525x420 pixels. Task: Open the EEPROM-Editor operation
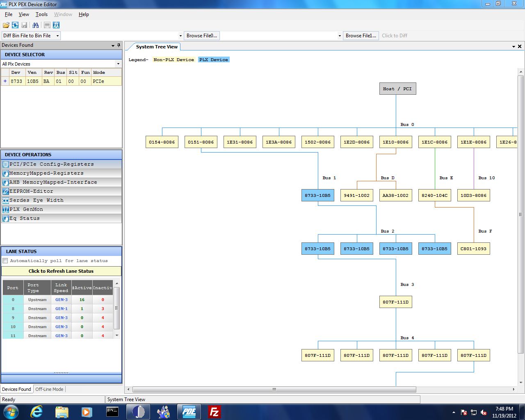coord(31,191)
